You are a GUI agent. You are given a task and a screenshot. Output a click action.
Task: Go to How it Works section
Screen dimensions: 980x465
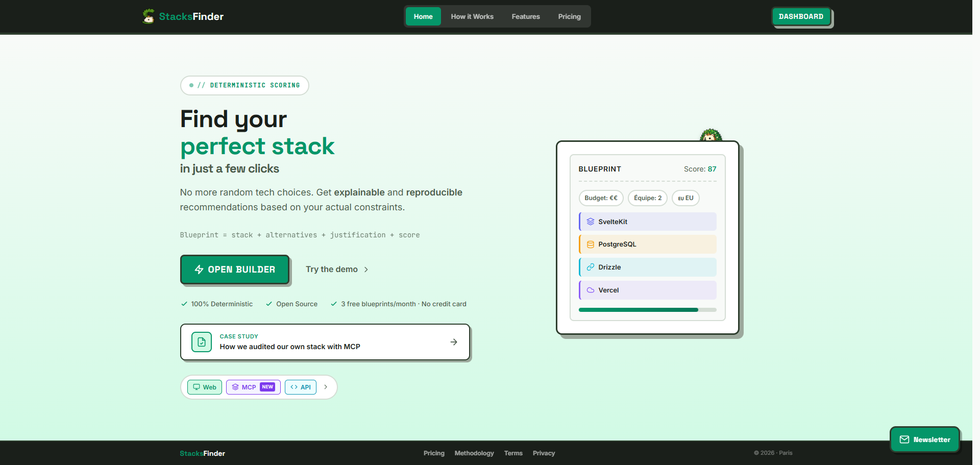(x=472, y=16)
